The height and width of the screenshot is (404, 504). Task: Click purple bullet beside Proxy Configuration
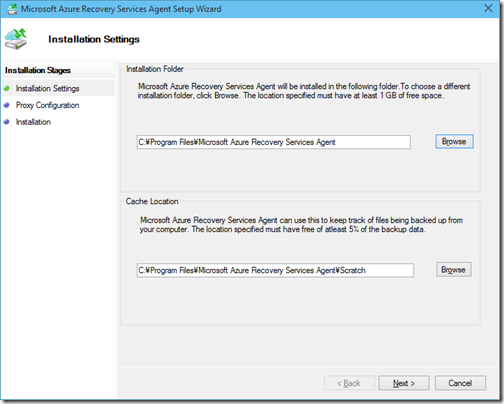[x=6, y=105]
